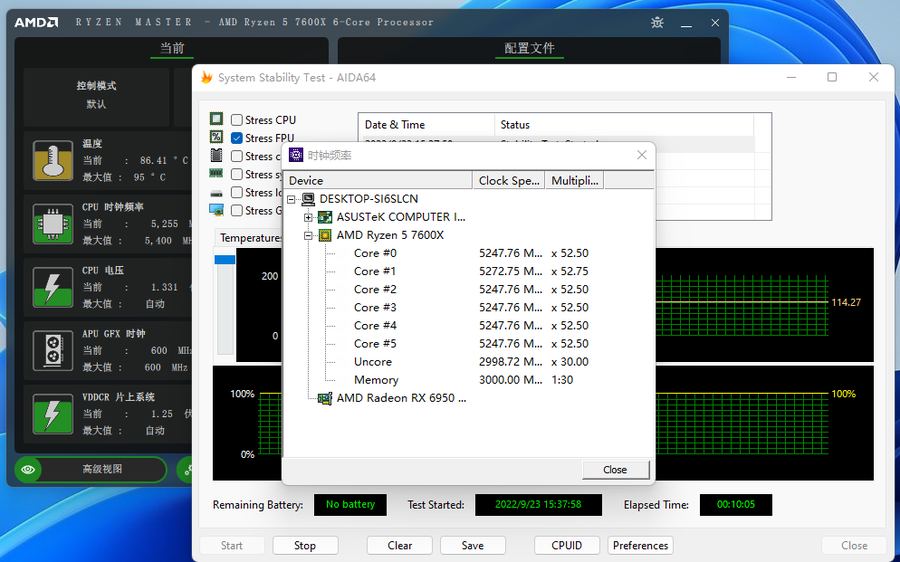The width and height of the screenshot is (900, 562).
Task: Switch to the 配置文件 tab
Action: point(529,48)
